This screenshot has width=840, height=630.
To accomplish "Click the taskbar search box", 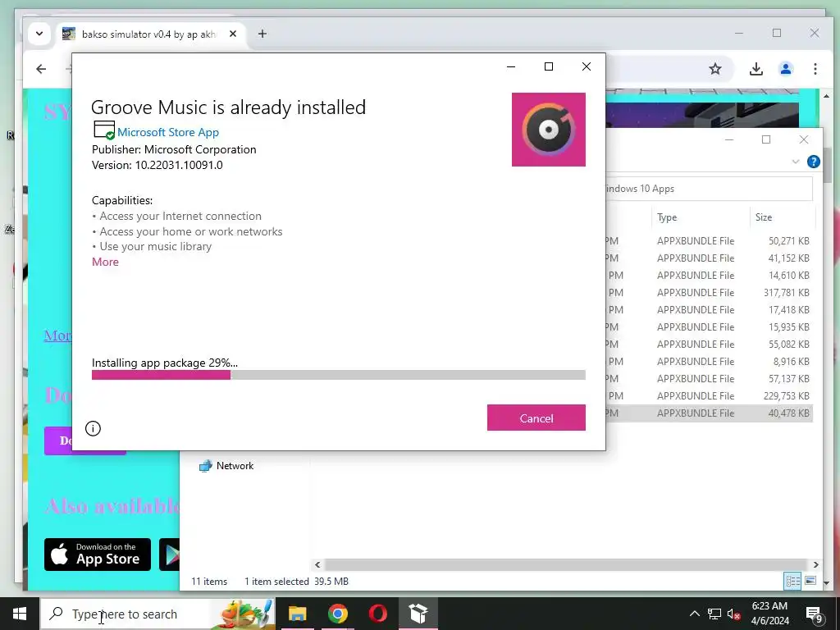I will tap(158, 614).
